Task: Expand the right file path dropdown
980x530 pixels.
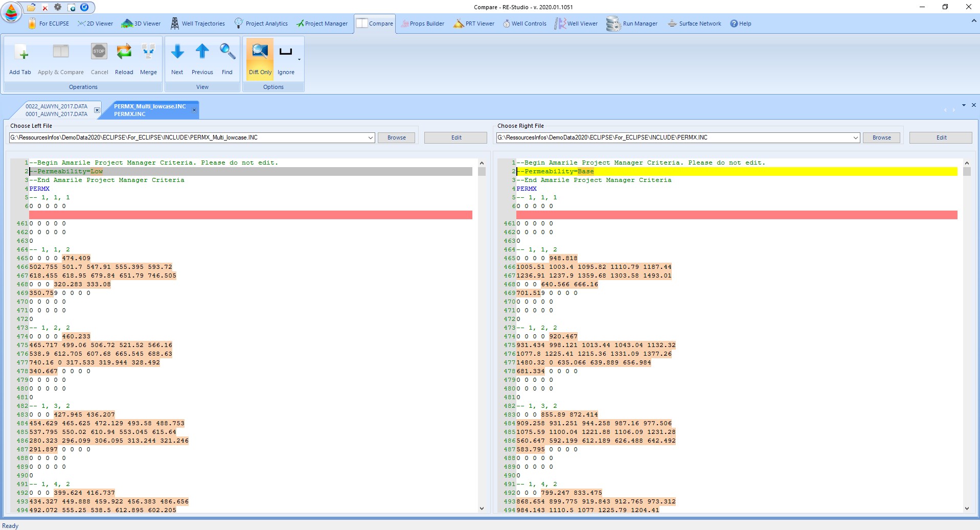Action: tap(855, 138)
